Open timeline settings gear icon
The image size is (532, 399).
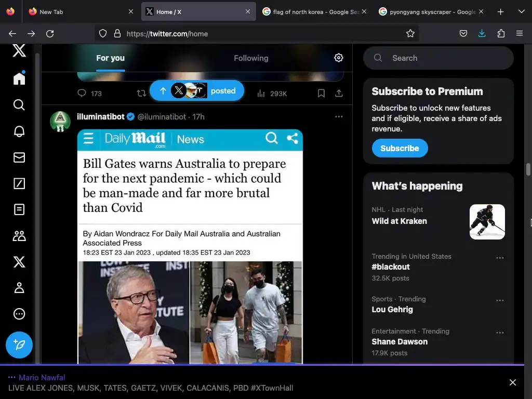pyautogui.click(x=338, y=58)
